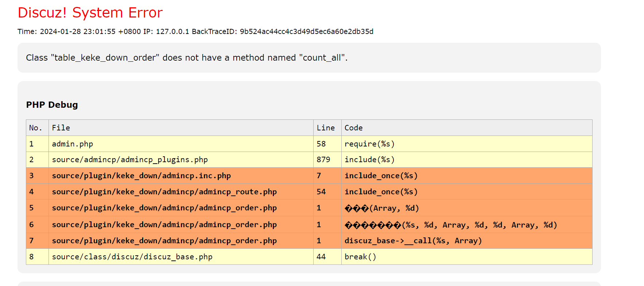The image size is (644, 286).
Task: Click line number 879 cell
Action: tap(327, 160)
